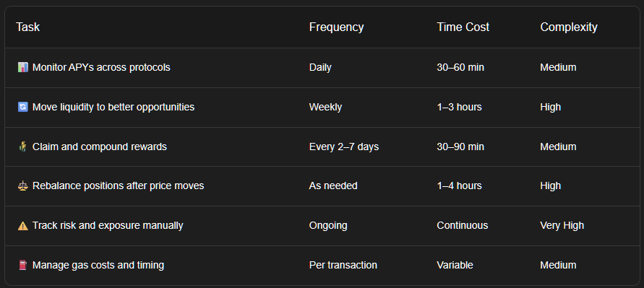The height and width of the screenshot is (288, 644).
Task: Click the Continuous time cost cell
Action: (x=463, y=226)
